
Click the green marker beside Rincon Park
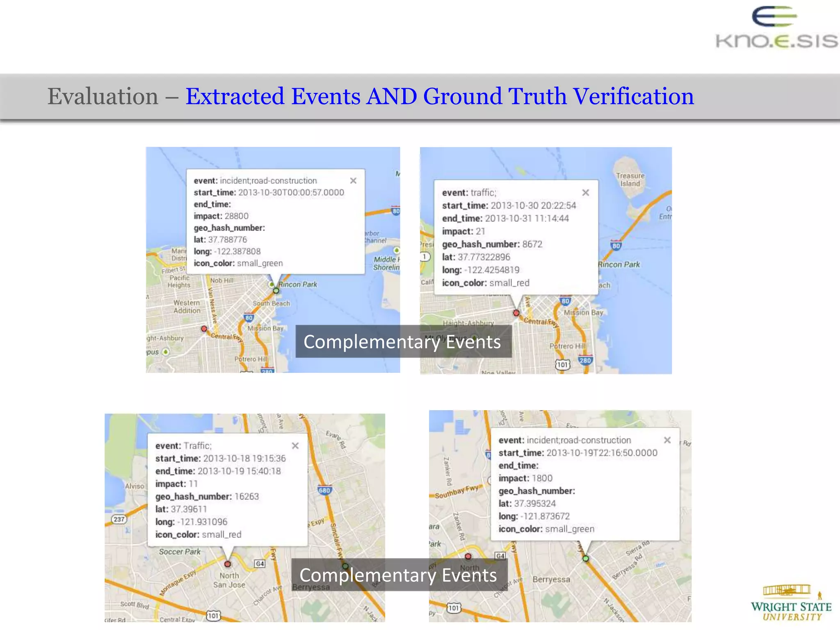coord(276,290)
